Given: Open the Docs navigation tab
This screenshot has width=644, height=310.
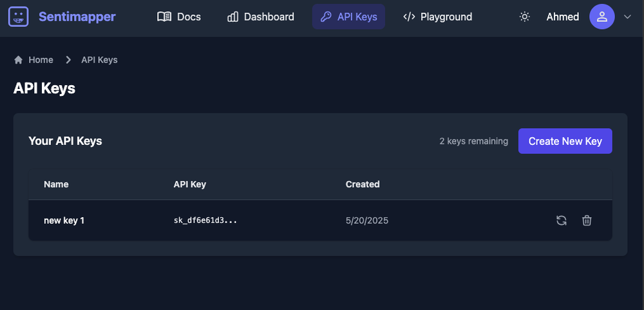Looking at the screenshot, I should [x=179, y=17].
